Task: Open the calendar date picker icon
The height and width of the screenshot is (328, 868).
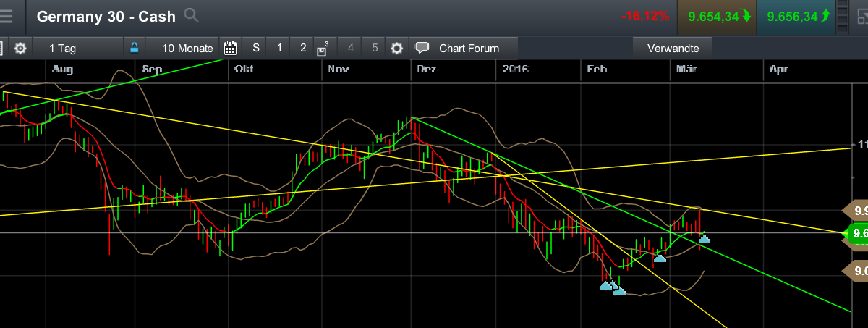Action: (x=230, y=49)
